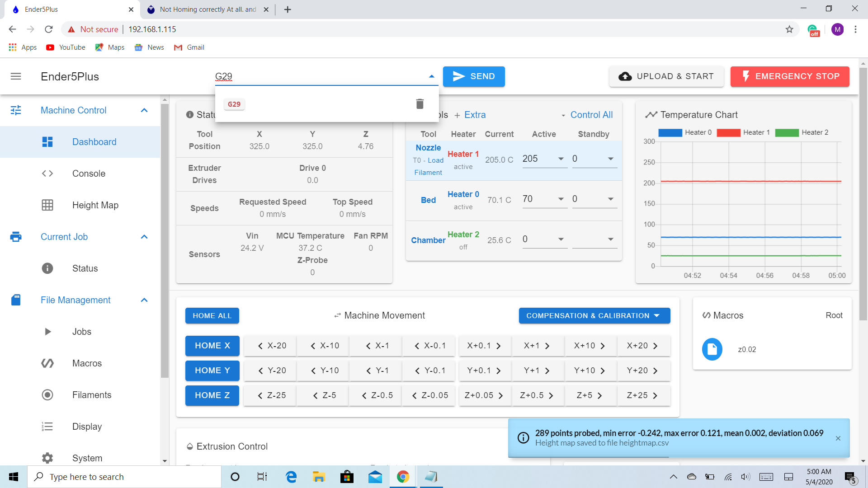The width and height of the screenshot is (868, 488).
Task: Open the System files page
Action: pyautogui.click(x=80, y=457)
